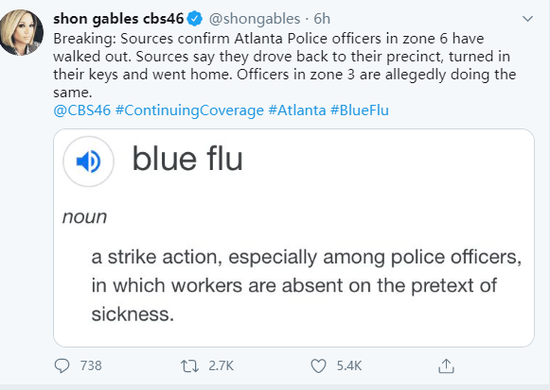View the 738 replies count

click(x=91, y=366)
